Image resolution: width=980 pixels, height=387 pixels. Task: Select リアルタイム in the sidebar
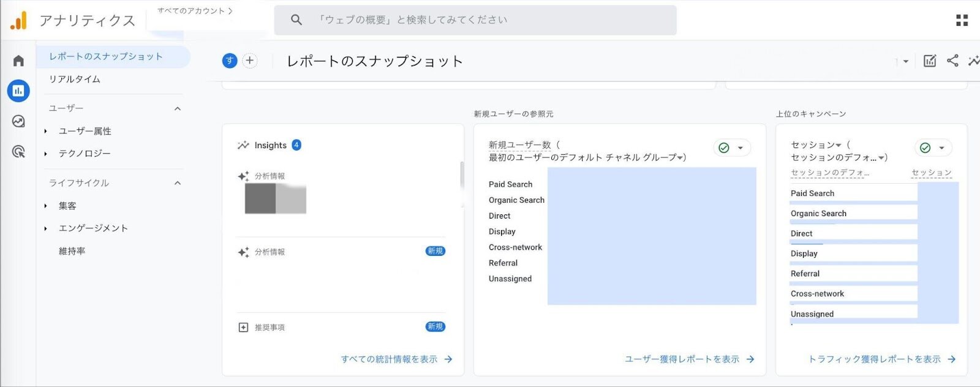click(75, 79)
